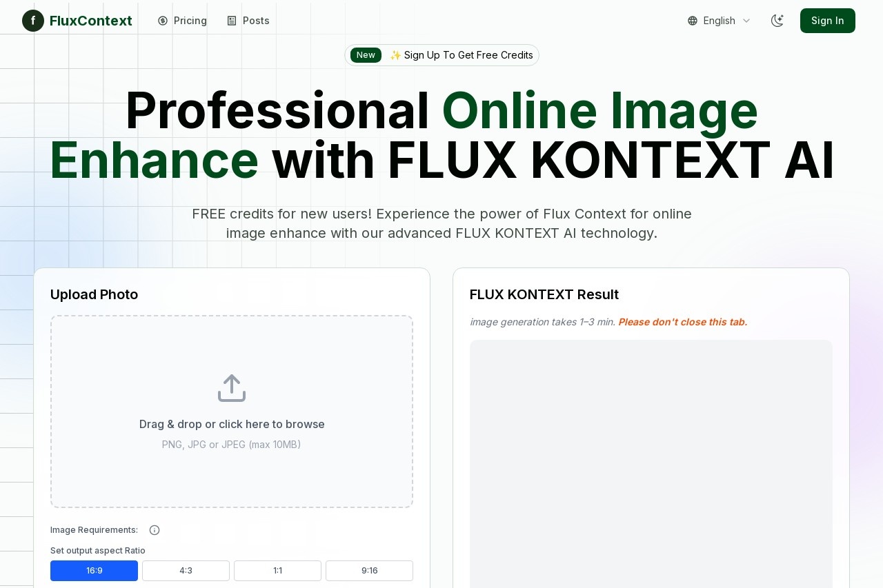The width and height of the screenshot is (883, 588).
Task: Select the 9:16 aspect ratio
Action: click(369, 571)
